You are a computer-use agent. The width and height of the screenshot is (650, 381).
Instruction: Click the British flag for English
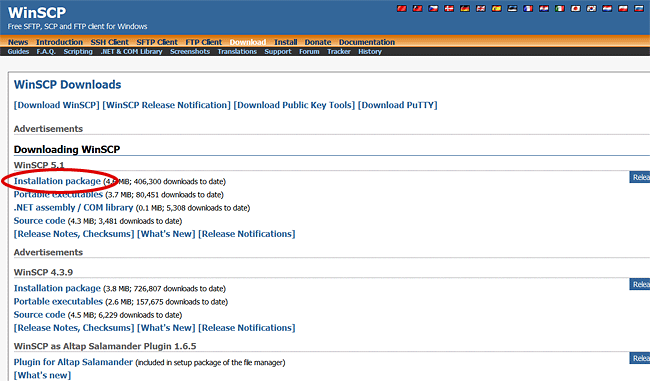pos(481,8)
